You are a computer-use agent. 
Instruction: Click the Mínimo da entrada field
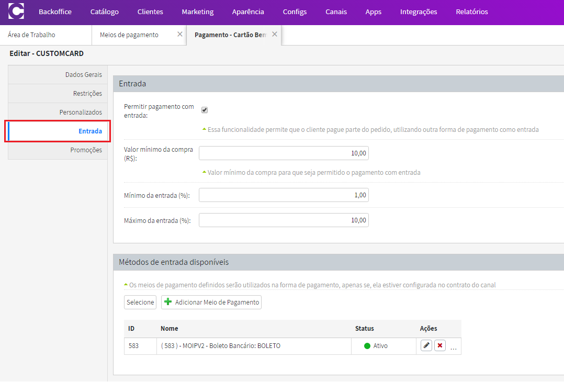coord(284,195)
